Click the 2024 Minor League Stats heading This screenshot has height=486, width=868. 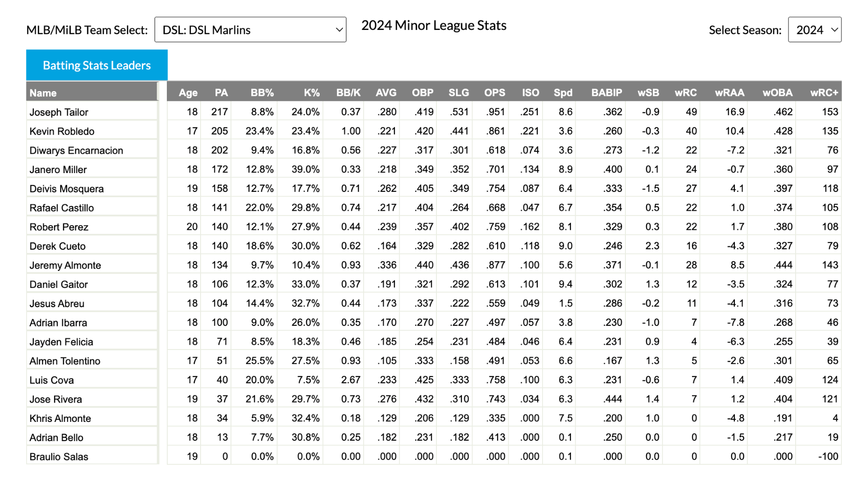click(x=434, y=26)
